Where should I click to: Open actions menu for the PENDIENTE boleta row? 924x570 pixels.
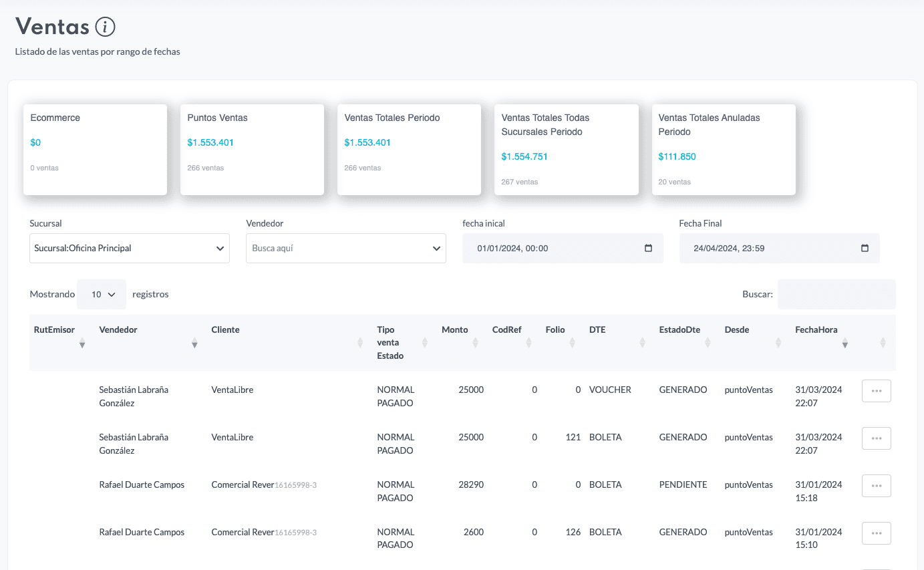tap(876, 486)
